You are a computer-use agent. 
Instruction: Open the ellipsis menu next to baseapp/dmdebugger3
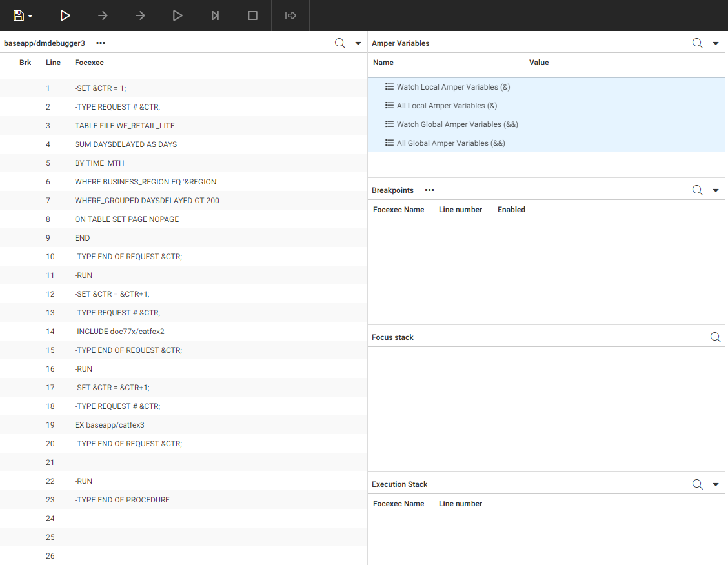[x=101, y=43]
